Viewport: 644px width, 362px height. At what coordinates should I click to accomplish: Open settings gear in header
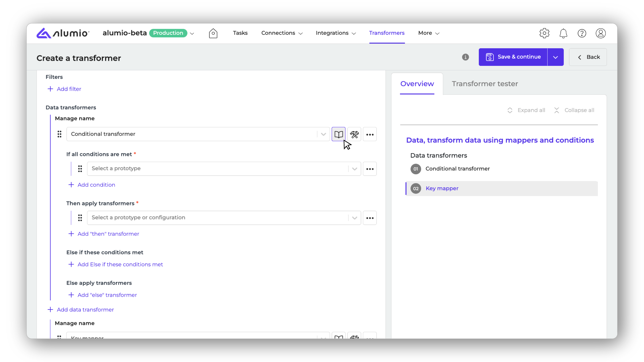pos(544,33)
